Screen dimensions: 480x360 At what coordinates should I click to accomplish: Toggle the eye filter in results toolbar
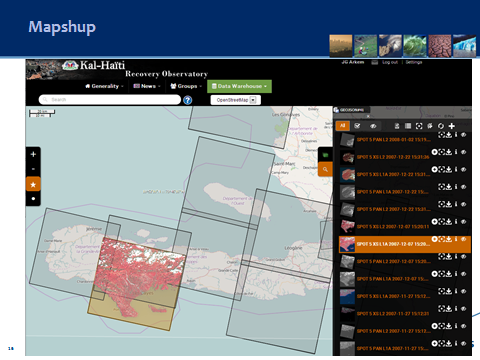(373, 126)
